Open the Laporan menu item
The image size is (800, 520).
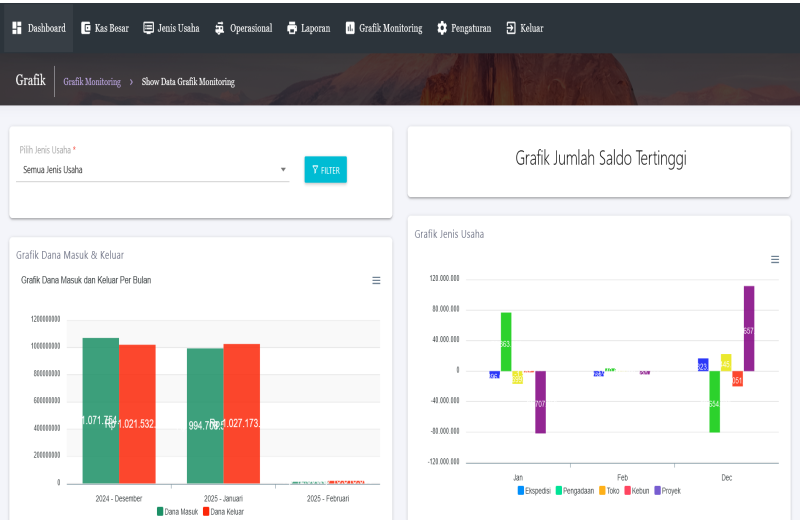coord(315,28)
